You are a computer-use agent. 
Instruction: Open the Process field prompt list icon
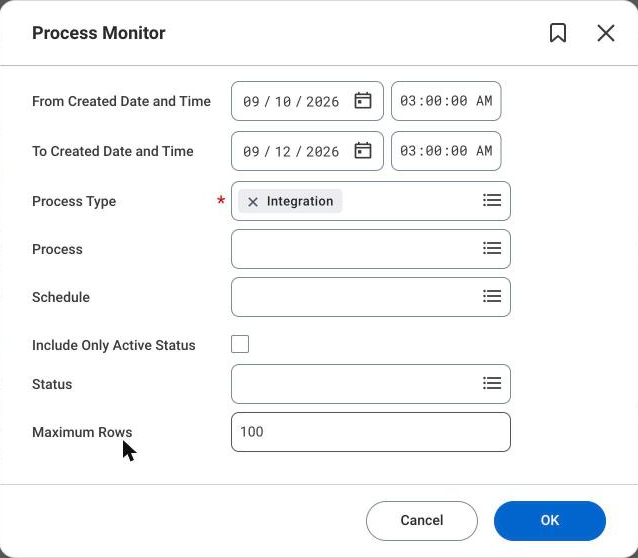pos(492,248)
